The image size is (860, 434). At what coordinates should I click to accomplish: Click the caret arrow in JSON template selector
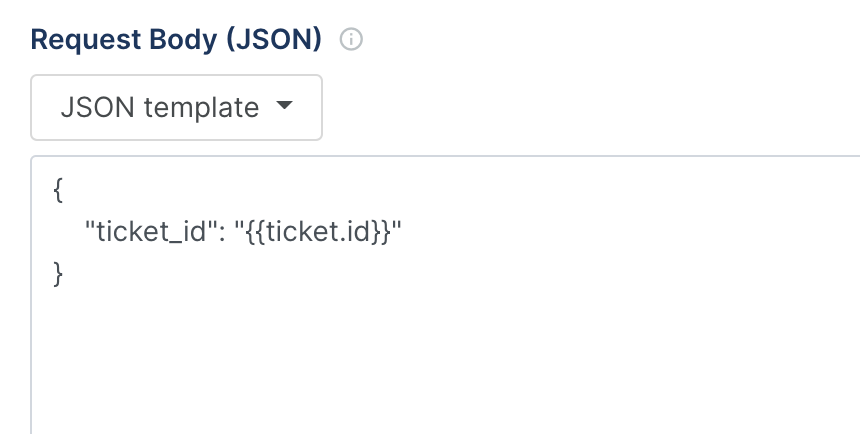tap(284, 105)
